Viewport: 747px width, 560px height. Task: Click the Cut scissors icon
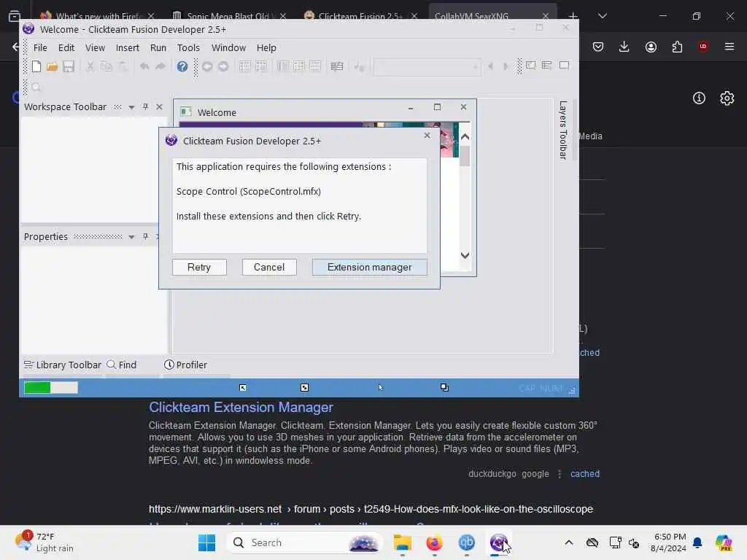point(90,66)
